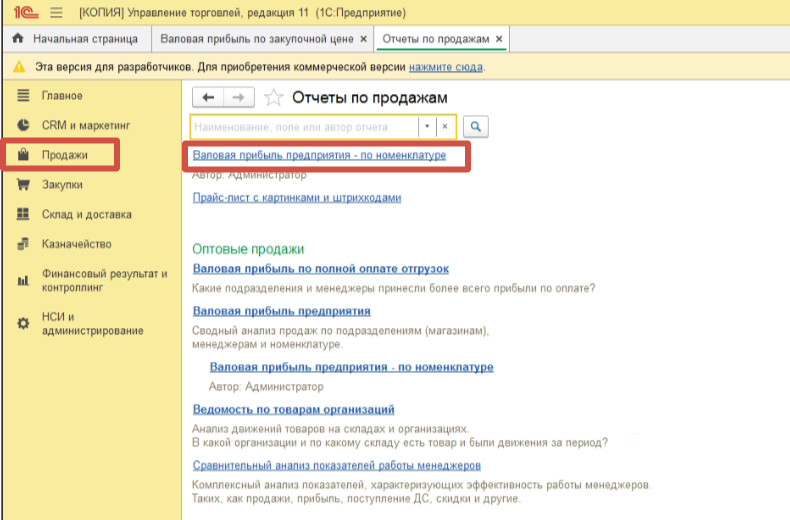
Task: Run search with the magnifier button
Action: click(476, 126)
